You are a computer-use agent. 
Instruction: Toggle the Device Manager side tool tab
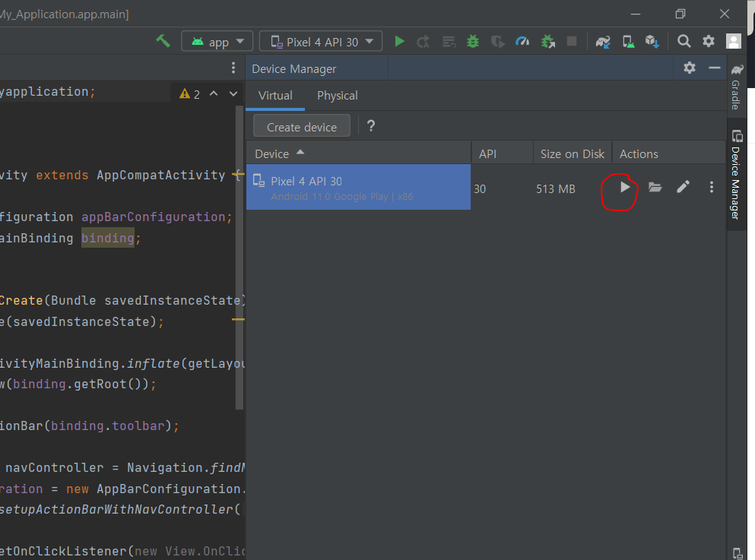coord(737,175)
